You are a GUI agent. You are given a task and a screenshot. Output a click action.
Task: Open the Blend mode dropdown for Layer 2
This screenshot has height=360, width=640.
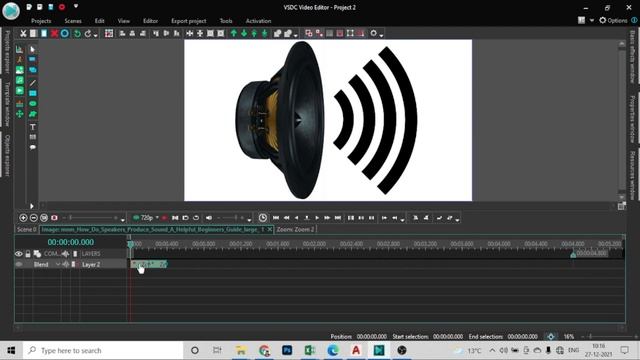pos(58,264)
